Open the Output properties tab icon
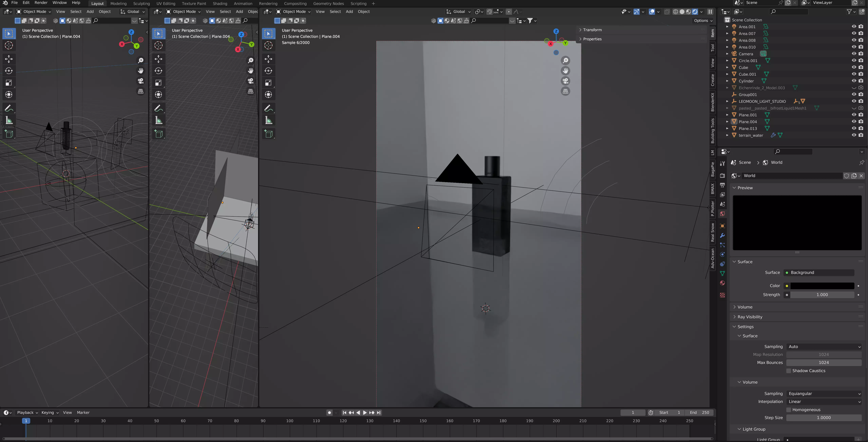868x442 pixels. pyautogui.click(x=722, y=185)
